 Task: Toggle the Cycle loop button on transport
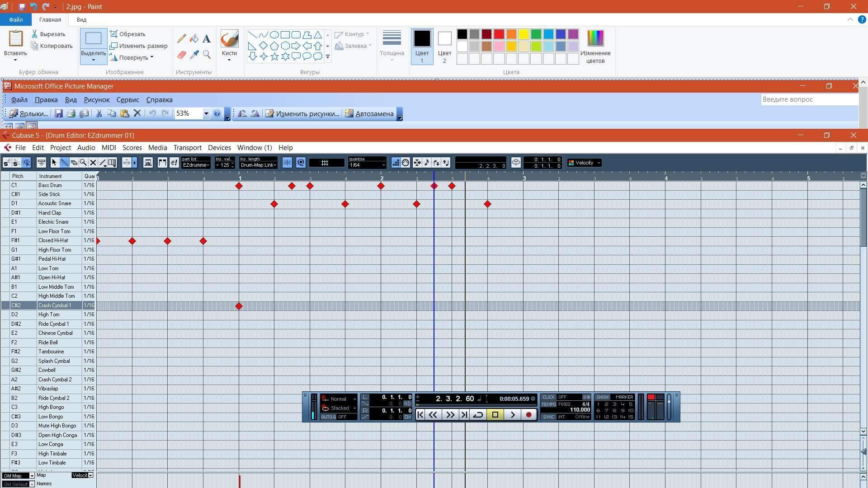coord(478,415)
